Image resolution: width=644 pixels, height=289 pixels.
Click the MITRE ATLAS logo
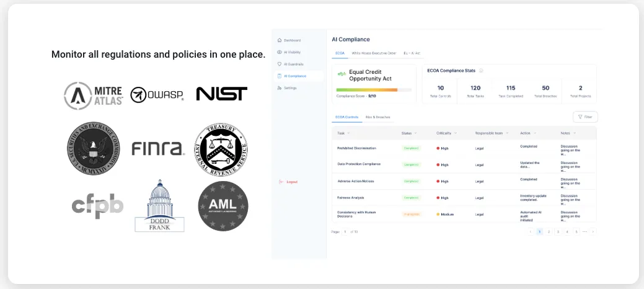point(94,96)
